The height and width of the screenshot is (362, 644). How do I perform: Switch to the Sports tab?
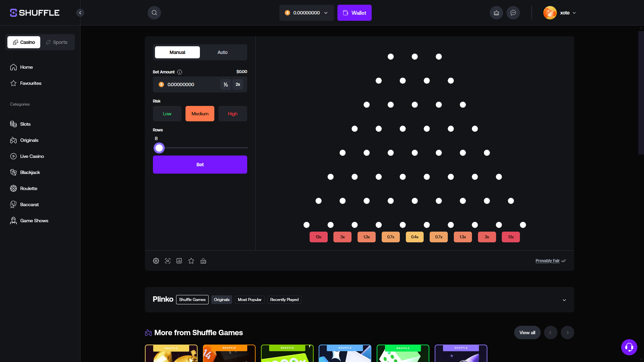click(x=57, y=42)
